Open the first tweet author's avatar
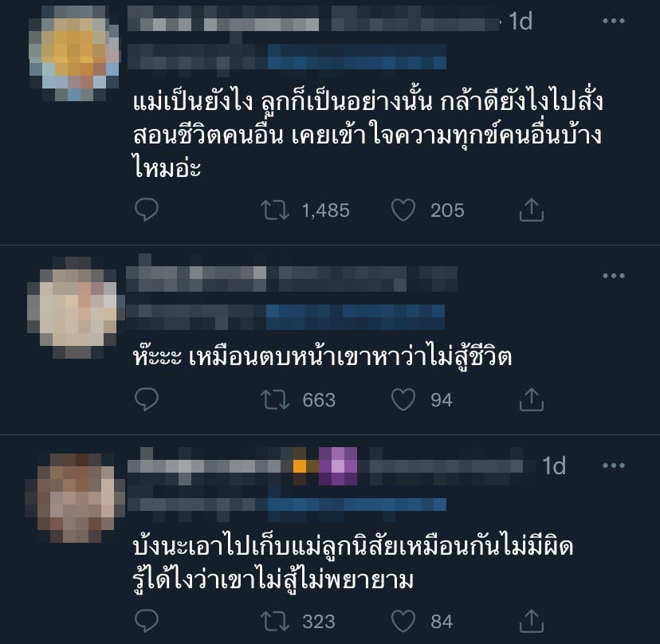Screen dimensions: 660x644 [x=74, y=53]
